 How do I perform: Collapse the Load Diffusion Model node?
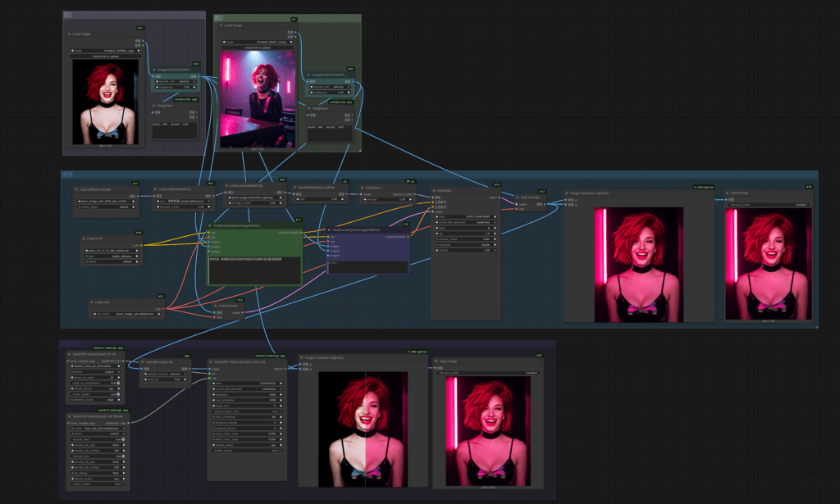click(x=77, y=189)
